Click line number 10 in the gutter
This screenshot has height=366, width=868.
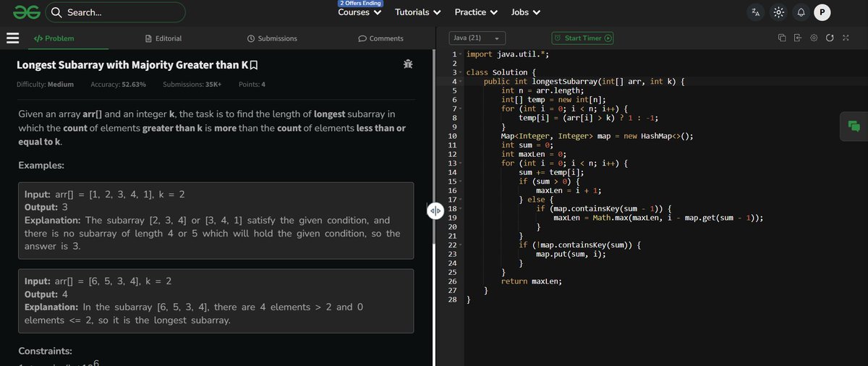pos(453,136)
